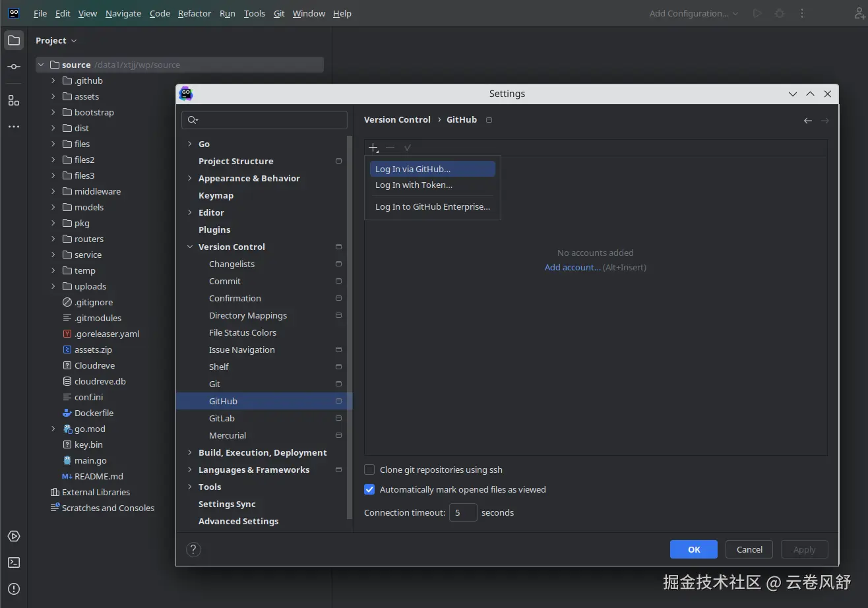Choose Log In with Token

(432, 185)
